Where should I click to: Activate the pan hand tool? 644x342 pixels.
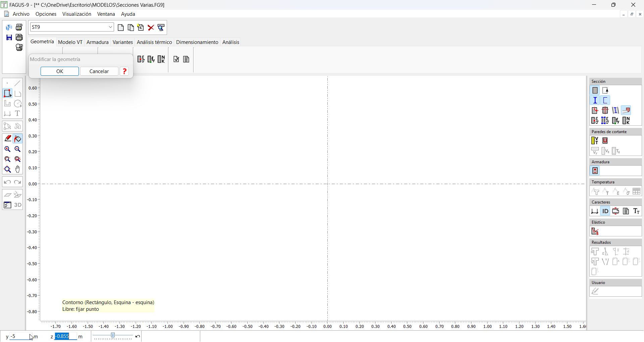18,170
